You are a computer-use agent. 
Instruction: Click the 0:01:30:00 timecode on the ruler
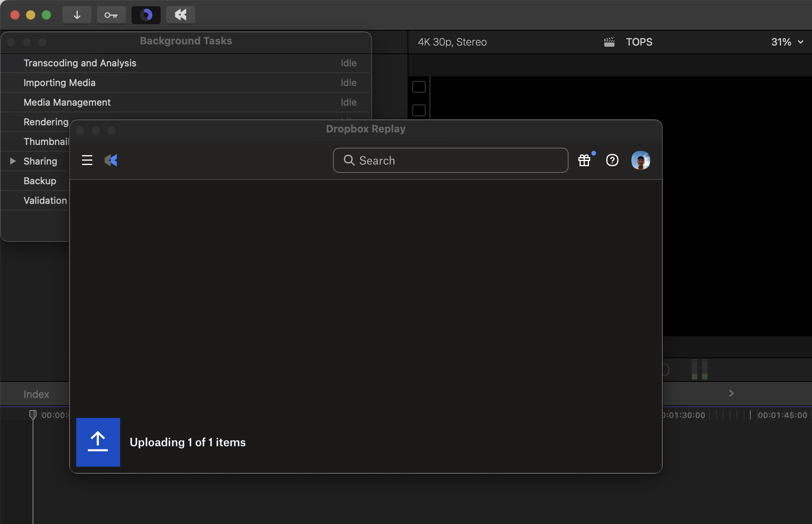(x=684, y=415)
